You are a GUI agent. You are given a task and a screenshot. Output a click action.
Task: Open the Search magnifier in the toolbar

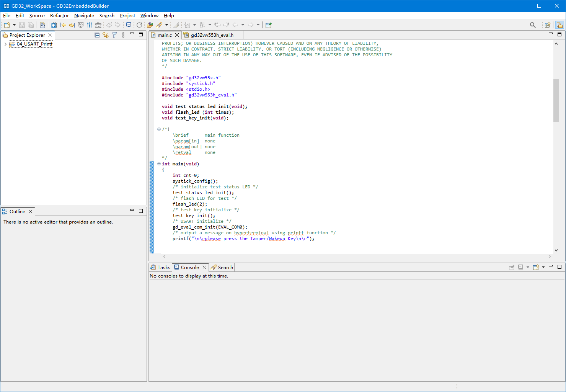[532, 25]
